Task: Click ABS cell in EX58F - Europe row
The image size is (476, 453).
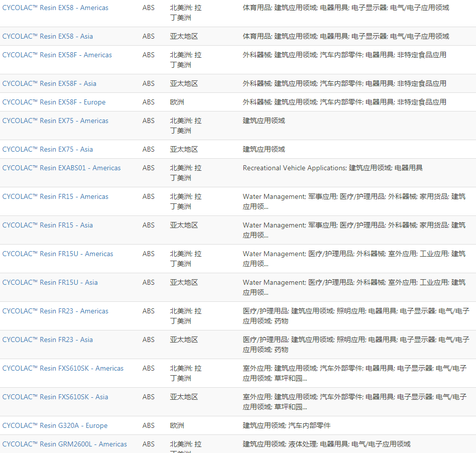Action: 149,102
